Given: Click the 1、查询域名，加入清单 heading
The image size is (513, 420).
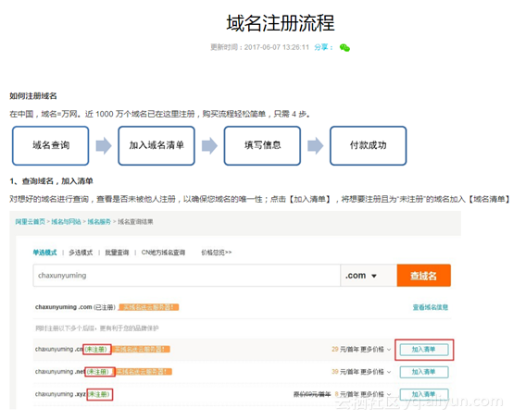Looking at the screenshot, I should click(x=51, y=181).
